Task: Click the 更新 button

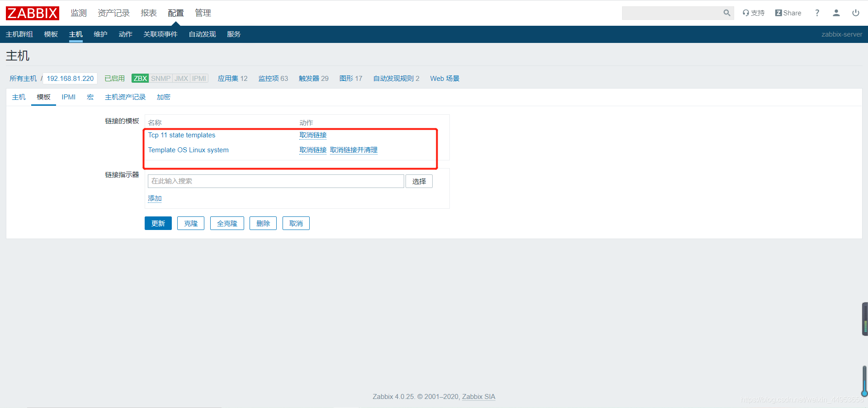Action: 158,223
